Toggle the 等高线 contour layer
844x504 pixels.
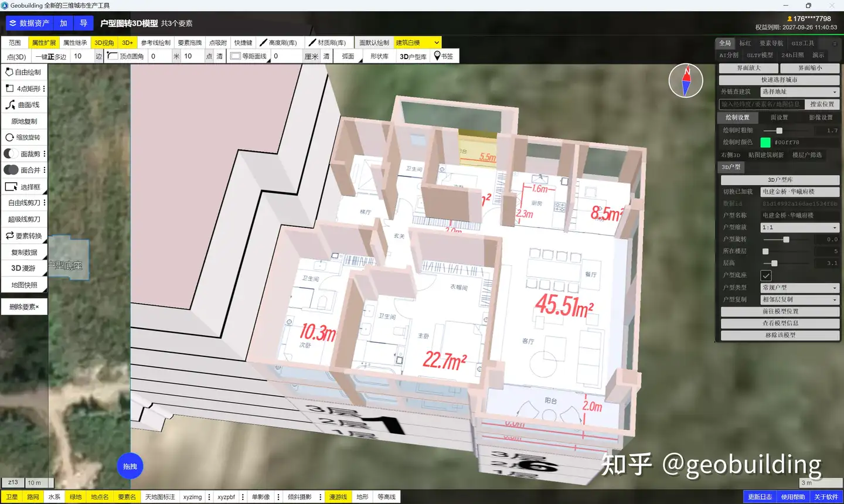click(x=386, y=497)
